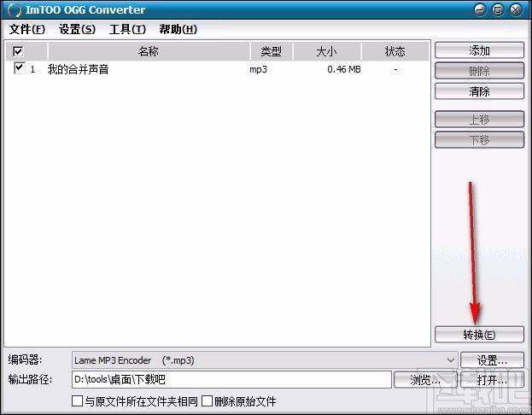Click the 浏览... button

click(x=425, y=380)
